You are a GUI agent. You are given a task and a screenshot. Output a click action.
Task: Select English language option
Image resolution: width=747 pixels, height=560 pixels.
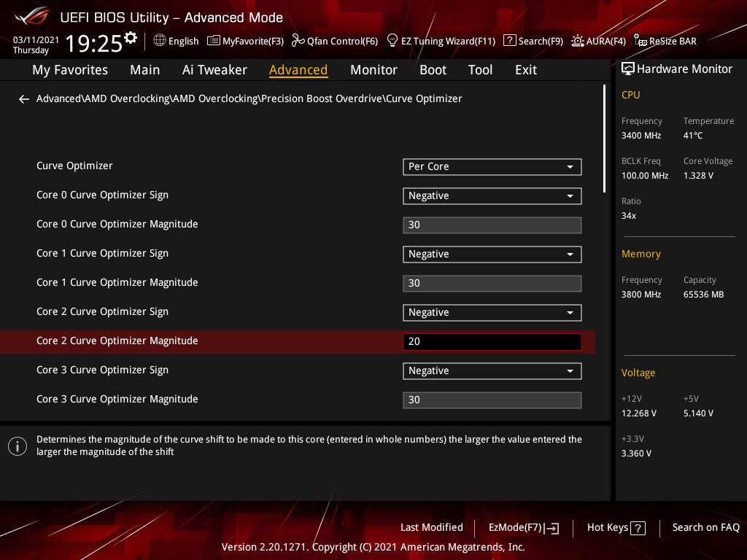pos(183,41)
